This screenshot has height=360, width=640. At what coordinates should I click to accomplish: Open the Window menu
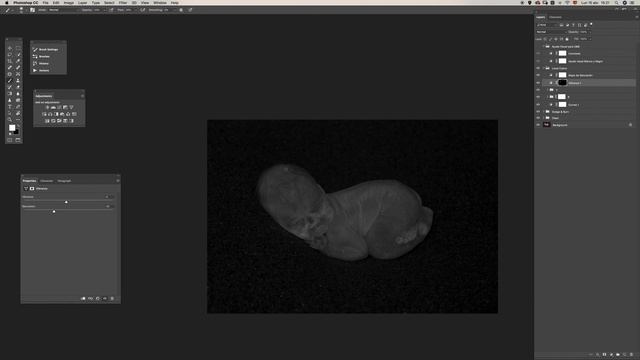point(160,2)
